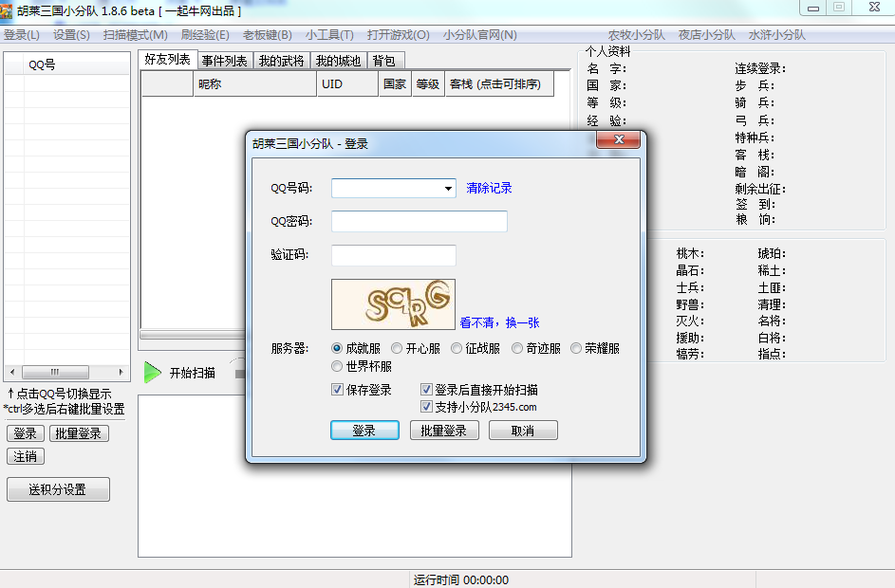Click the 农牧小分队 menu item
895x588 pixels.
click(637, 35)
